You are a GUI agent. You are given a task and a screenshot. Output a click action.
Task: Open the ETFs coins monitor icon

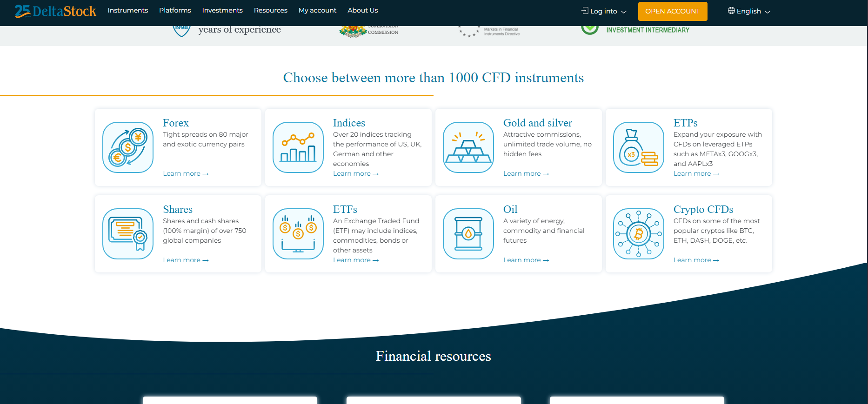(298, 234)
